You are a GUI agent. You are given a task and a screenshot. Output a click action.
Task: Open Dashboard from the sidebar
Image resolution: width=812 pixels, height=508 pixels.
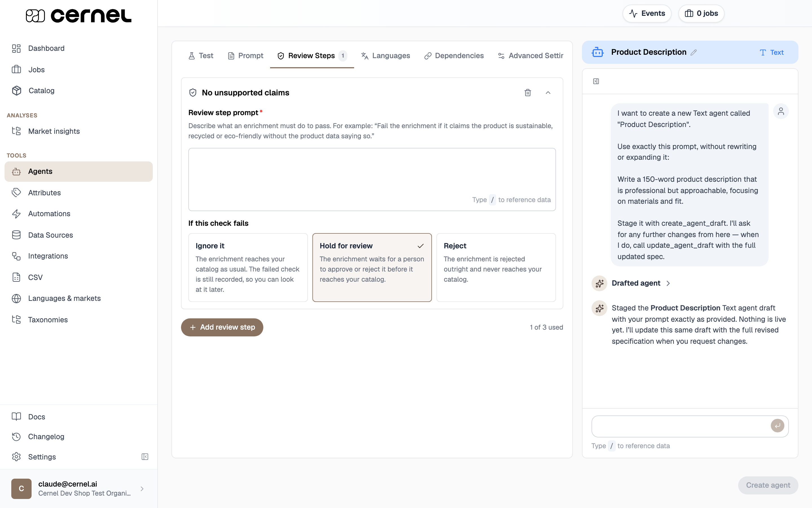[x=78, y=48]
